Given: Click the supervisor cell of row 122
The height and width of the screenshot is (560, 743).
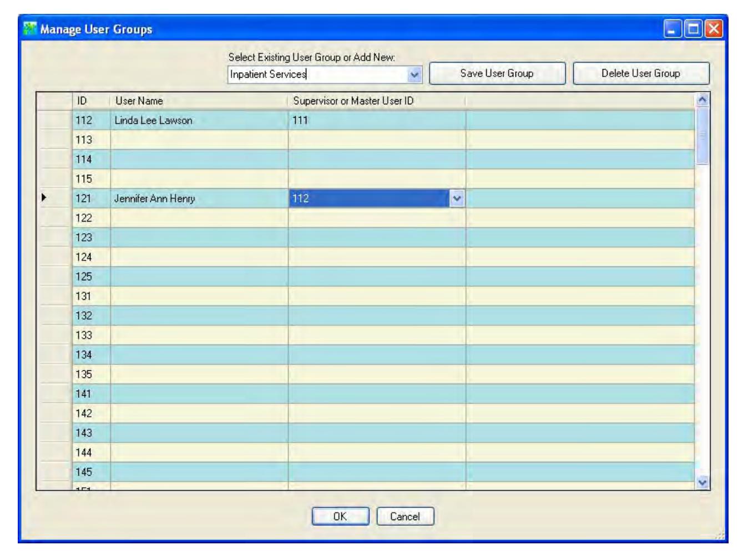Looking at the screenshot, I should pos(377,218).
